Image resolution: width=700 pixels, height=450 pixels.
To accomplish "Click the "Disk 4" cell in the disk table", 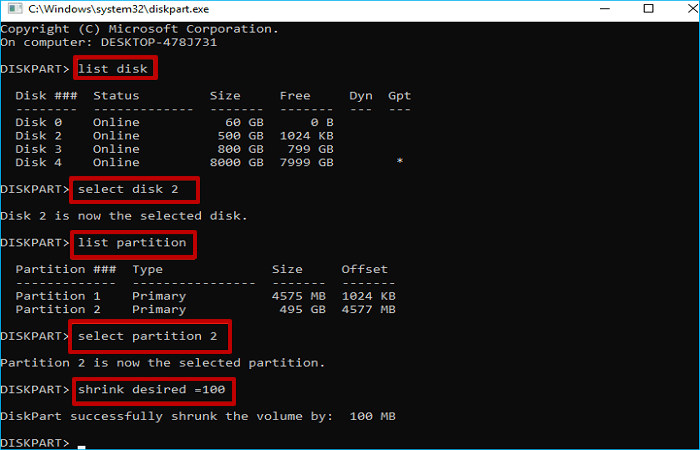I will 38,162.
